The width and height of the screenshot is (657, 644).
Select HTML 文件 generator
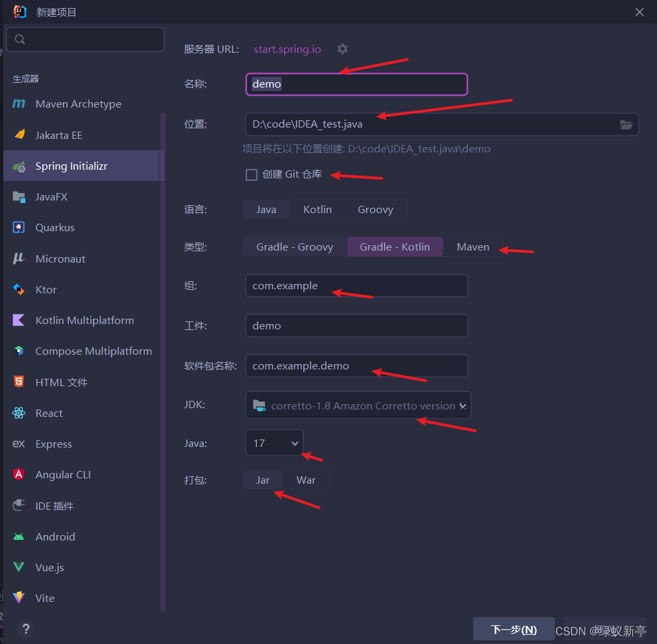[81, 382]
